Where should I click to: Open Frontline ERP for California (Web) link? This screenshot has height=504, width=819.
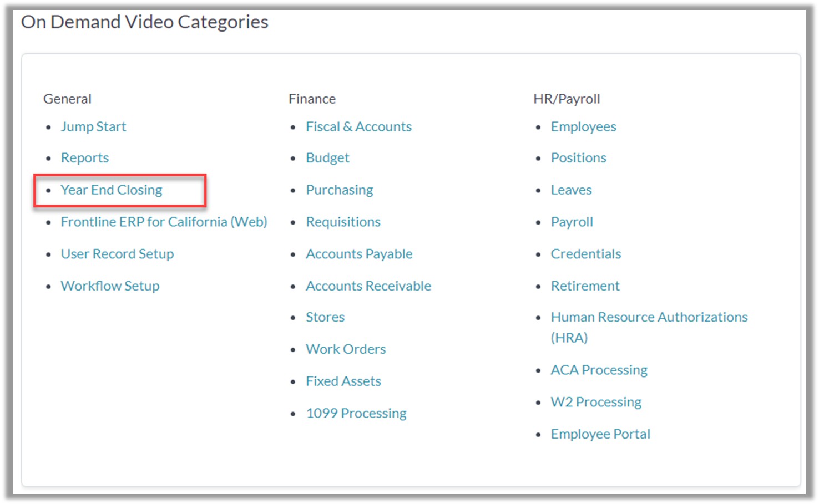[x=164, y=222]
